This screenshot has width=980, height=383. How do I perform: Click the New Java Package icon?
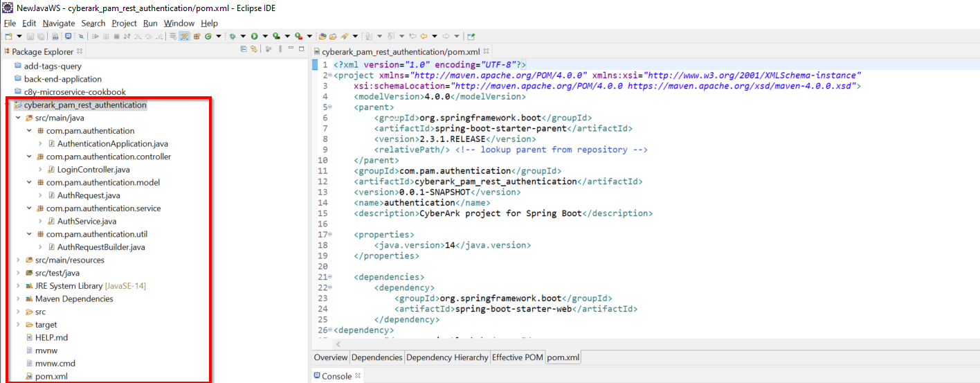click(197, 36)
